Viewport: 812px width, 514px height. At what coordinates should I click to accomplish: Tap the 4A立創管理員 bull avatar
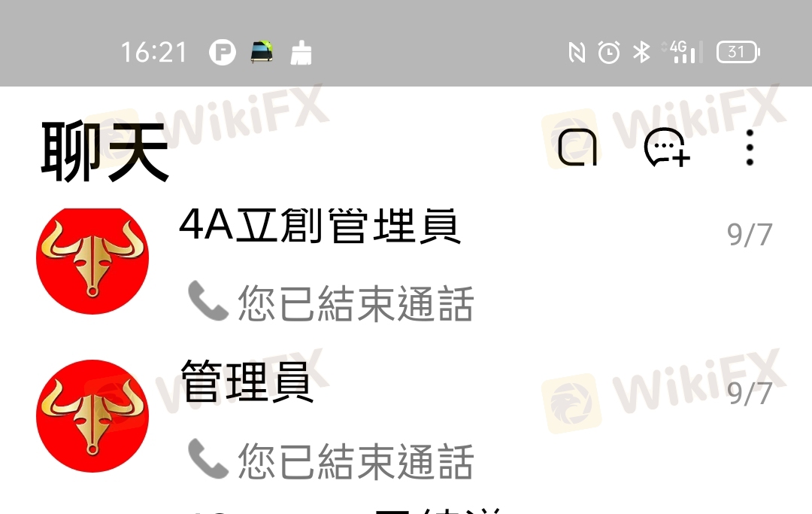92,260
